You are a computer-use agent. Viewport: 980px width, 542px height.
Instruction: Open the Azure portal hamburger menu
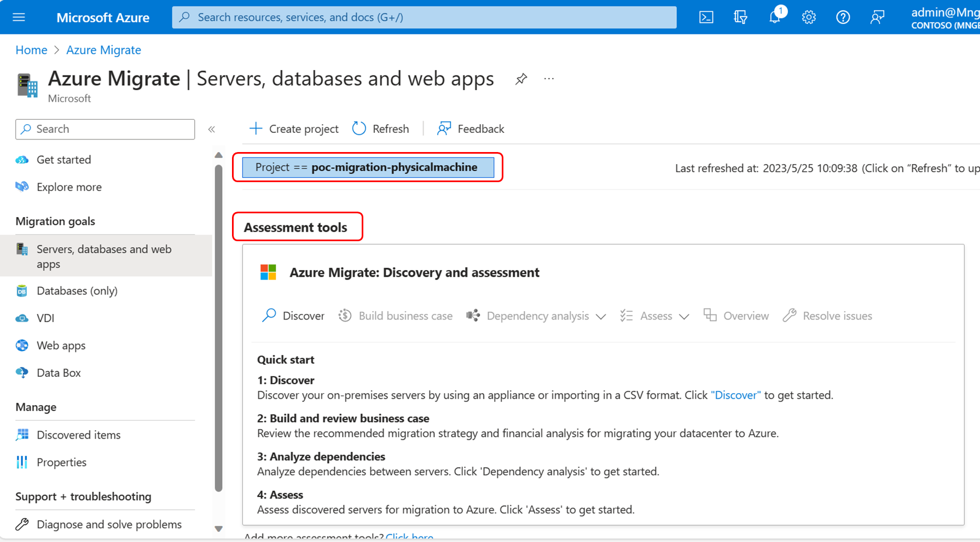(x=19, y=16)
